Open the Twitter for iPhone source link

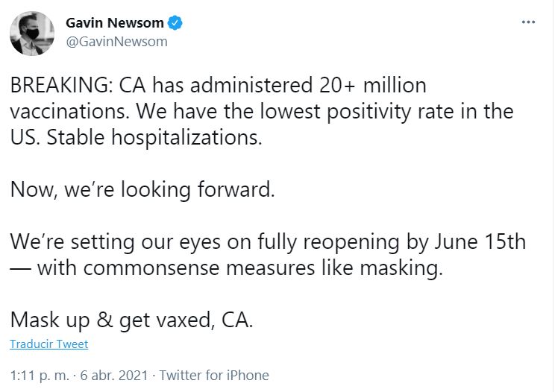click(x=214, y=375)
